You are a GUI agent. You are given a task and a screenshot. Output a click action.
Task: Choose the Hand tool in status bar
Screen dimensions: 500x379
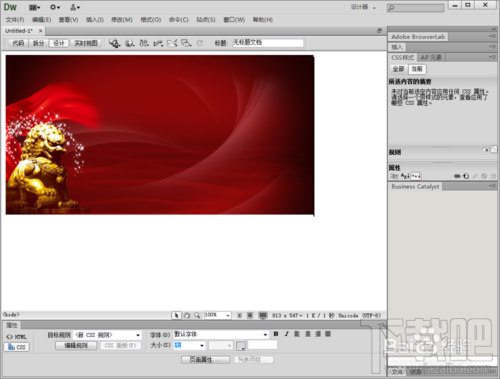click(x=187, y=315)
